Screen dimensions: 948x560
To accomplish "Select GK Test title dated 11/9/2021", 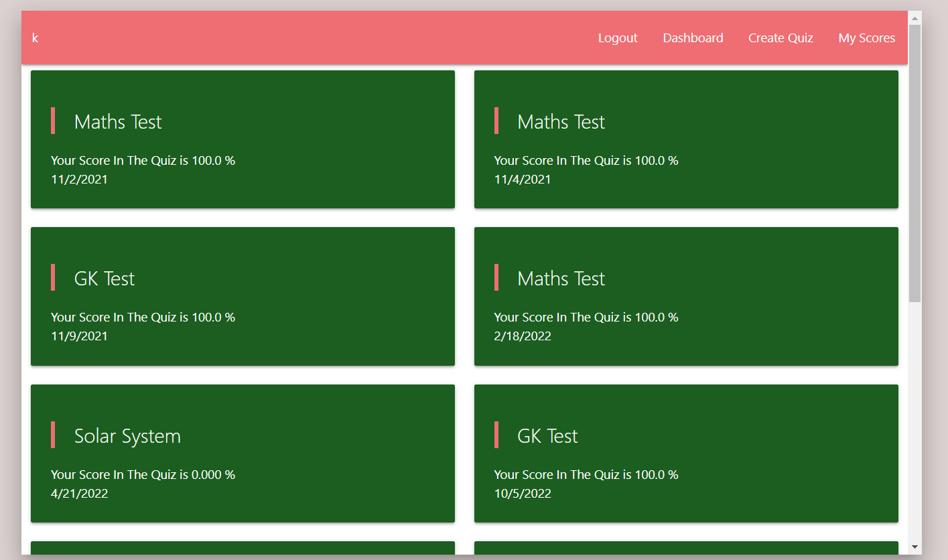I will tap(105, 279).
